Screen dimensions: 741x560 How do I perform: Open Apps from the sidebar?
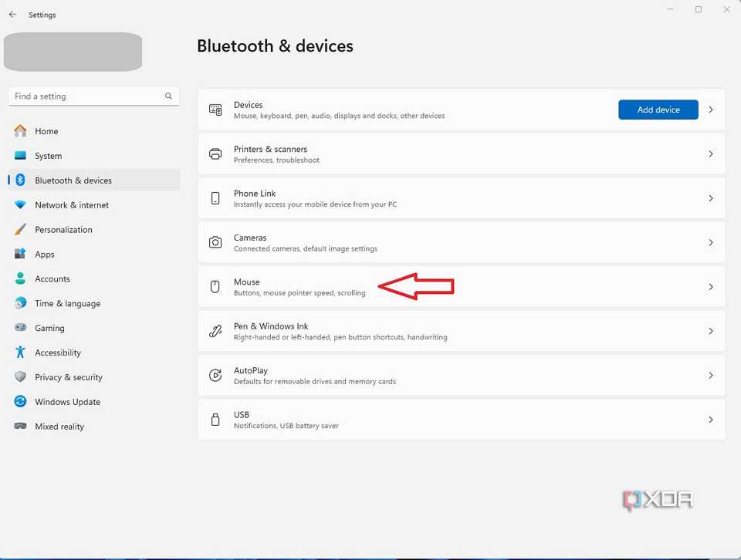point(94,254)
